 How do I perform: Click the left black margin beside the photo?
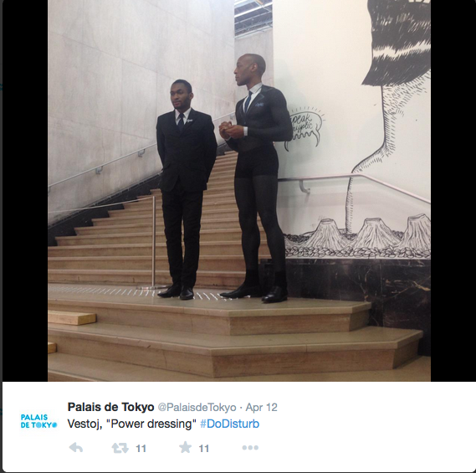25,191
